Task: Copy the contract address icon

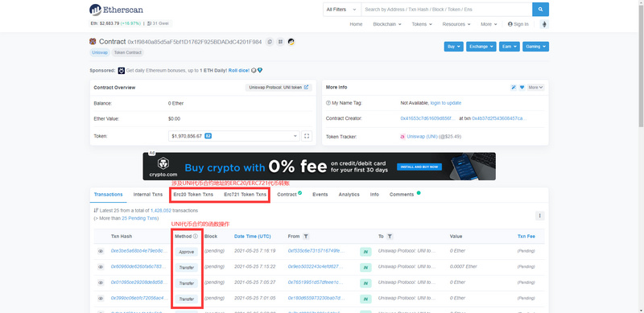Action: click(x=270, y=42)
